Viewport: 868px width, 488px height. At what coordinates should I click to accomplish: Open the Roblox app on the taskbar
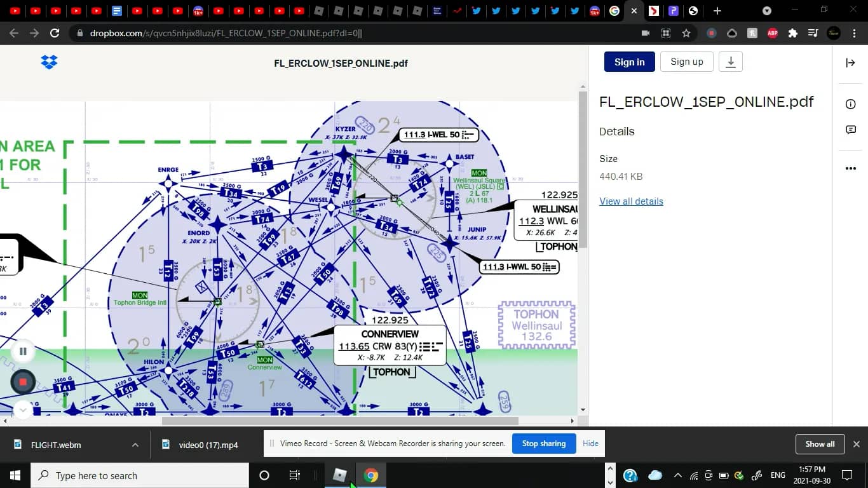(341, 475)
